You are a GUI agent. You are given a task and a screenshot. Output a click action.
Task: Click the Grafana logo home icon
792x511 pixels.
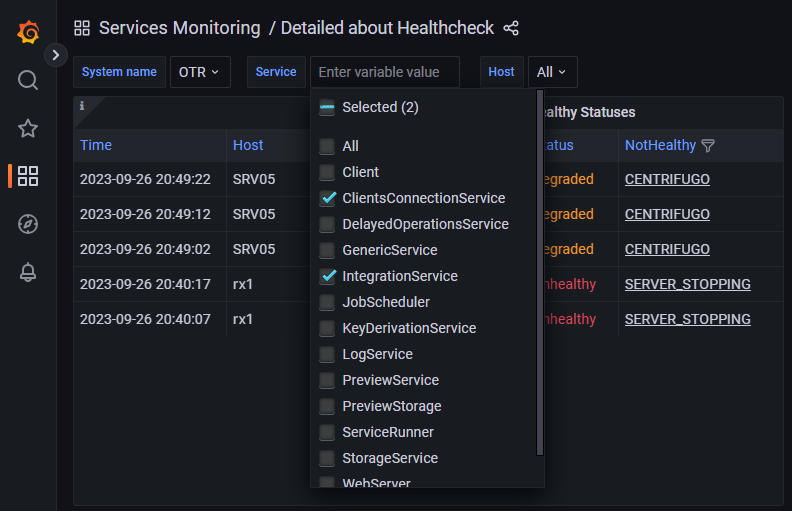click(28, 32)
